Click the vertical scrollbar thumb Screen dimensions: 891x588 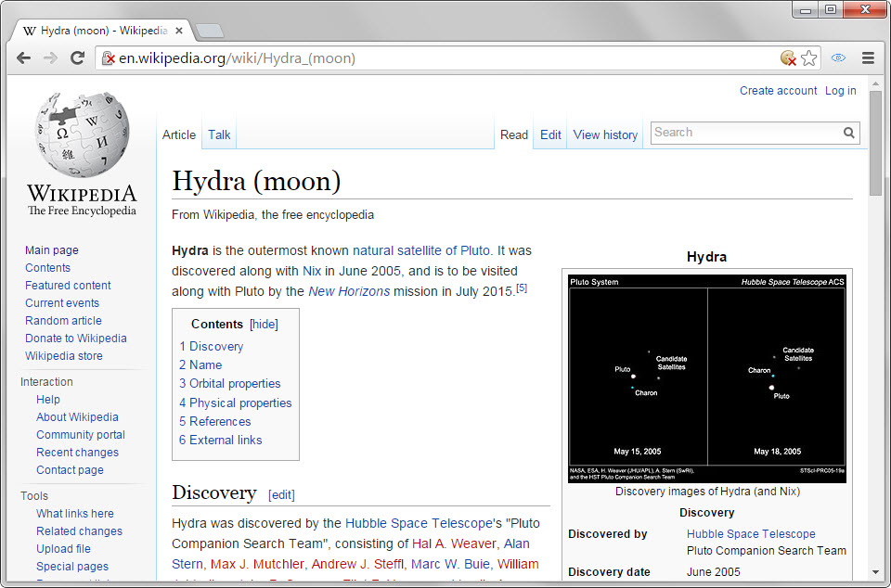(x=875, y=142)
